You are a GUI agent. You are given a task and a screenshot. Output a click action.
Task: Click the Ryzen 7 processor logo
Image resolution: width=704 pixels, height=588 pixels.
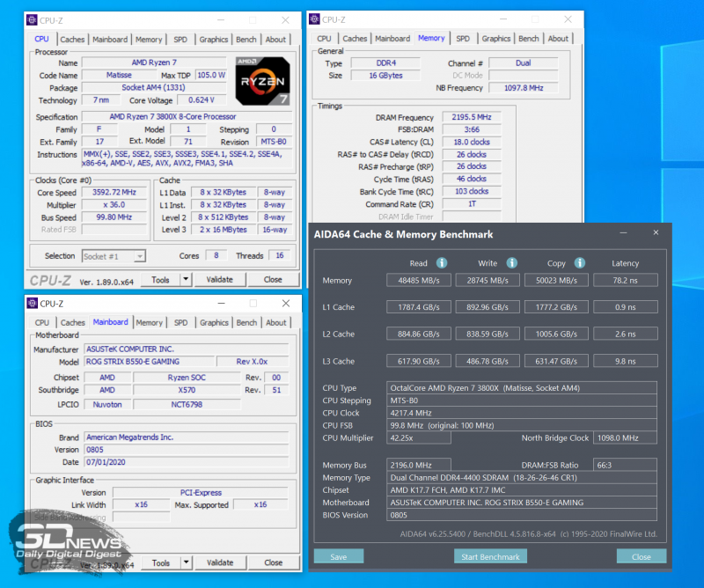[262, 81]
